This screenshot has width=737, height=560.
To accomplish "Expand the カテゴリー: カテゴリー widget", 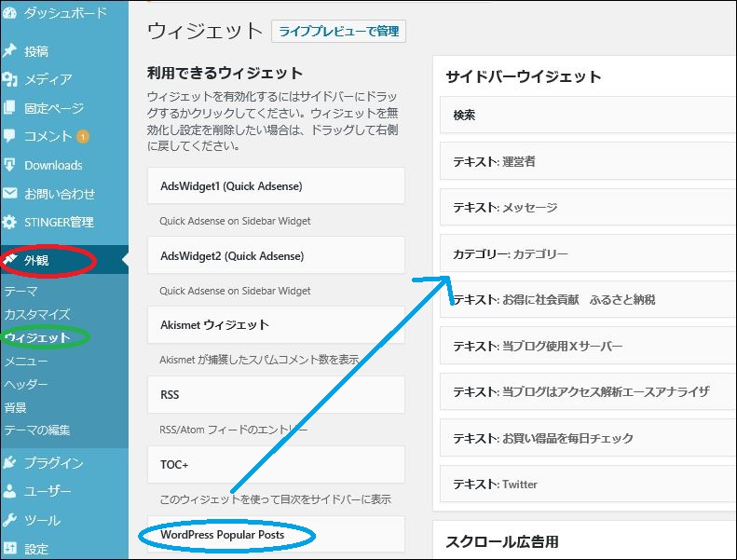I will click(588, 253).
